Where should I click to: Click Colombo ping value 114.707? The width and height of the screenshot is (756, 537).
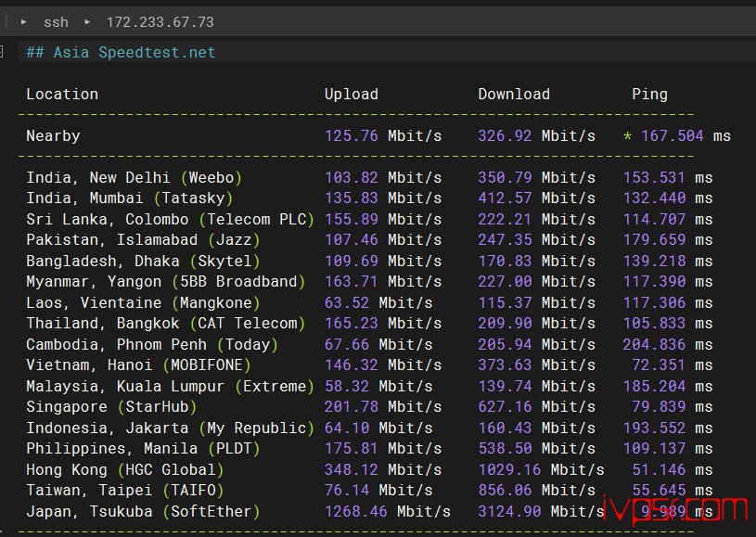click(x=654, y=219)
